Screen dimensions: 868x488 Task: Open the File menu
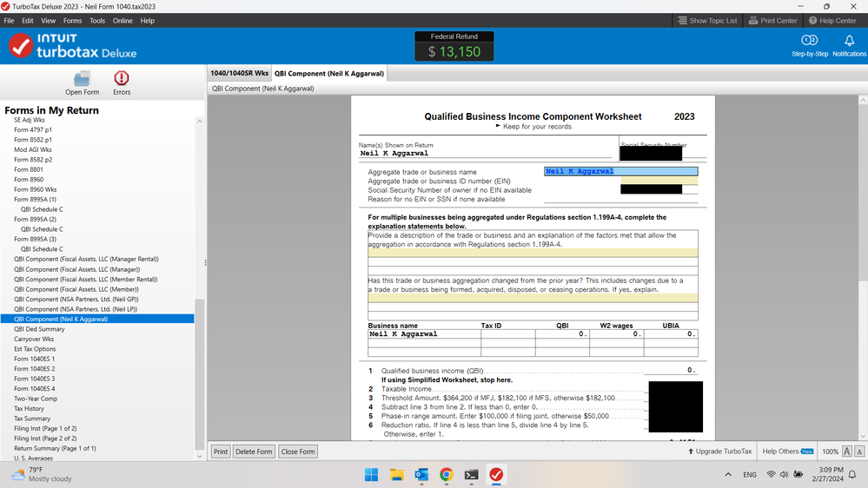coord(9,21)
